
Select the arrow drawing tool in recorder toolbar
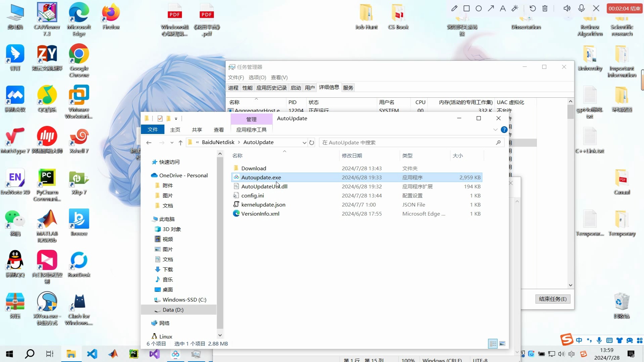point(491,8)
